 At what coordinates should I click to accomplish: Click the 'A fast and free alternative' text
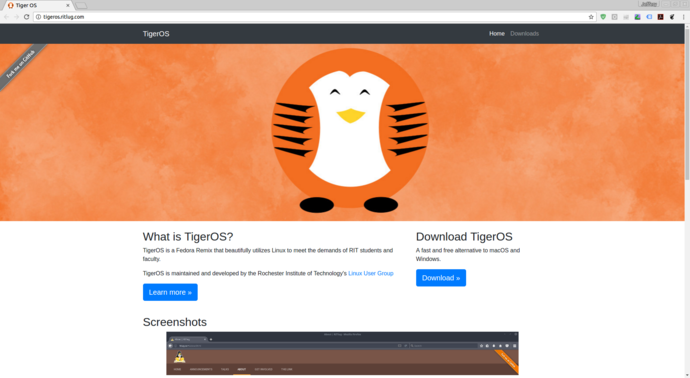(x=468, y=254)
